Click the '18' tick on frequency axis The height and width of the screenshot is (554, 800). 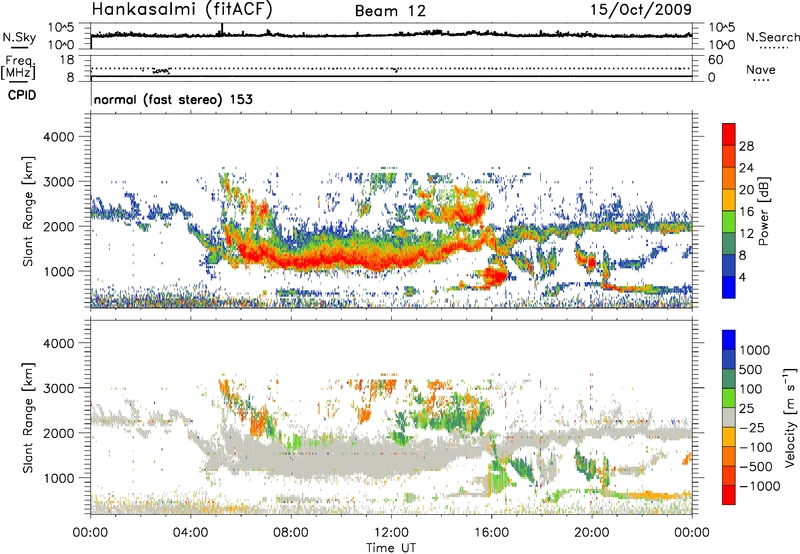coord(67,60)
